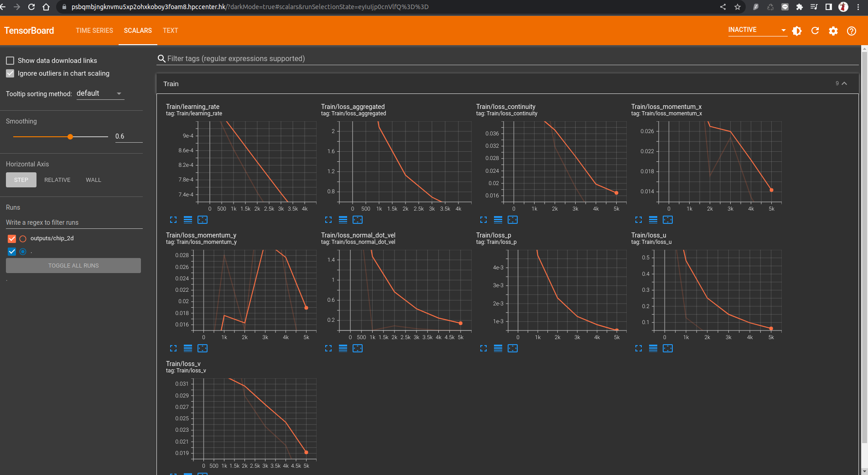Screen dimensions: 868x475
Task: Fit domain to data on Train/loss_p chart
Action: 513,348
